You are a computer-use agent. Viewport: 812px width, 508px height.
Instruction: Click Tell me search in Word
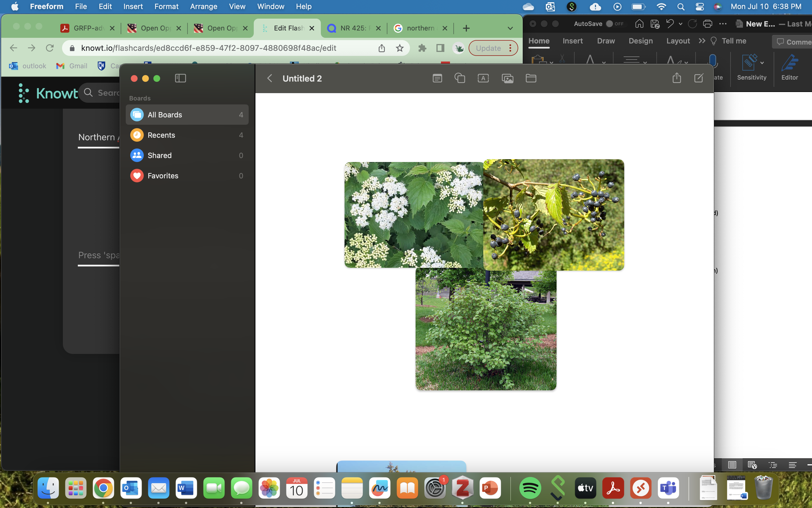tap(729, 41)
